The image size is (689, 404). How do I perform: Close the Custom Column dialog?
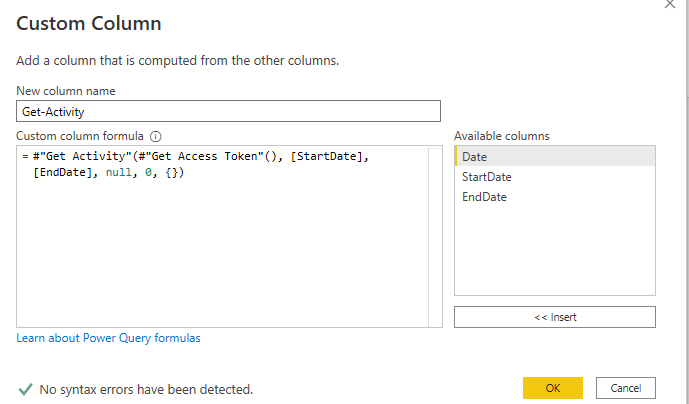[670, 4]
